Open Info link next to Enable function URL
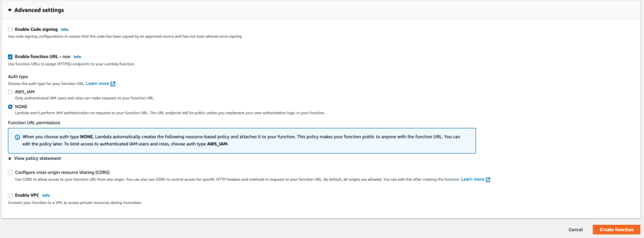 point(77,57)
